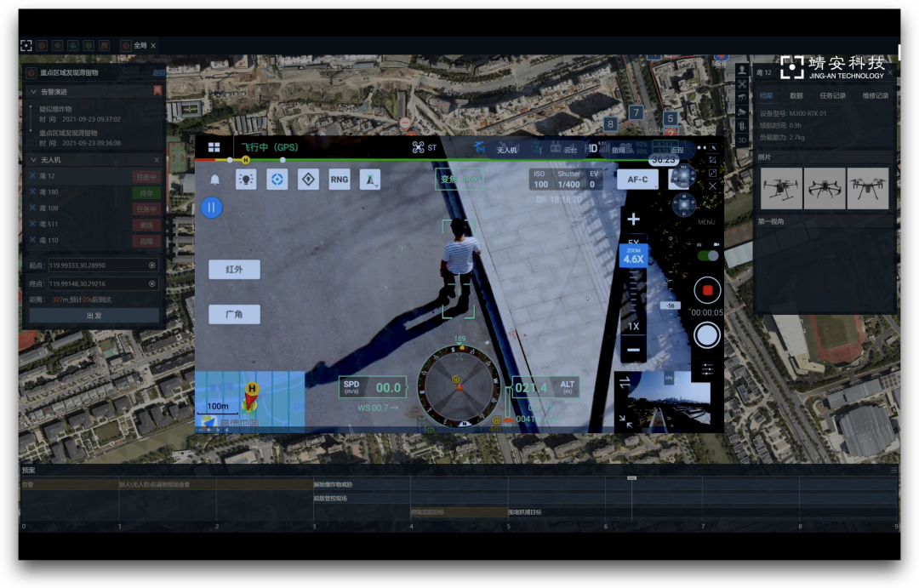Open the AF-C focus mode dropdown
This screenshot has width=919, height=588.
[x=637, y=180]
